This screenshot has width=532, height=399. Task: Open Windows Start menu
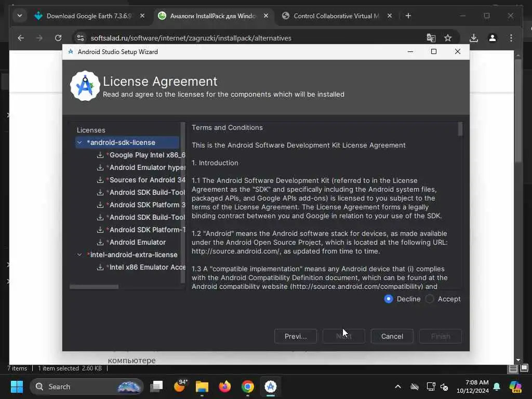17,387
